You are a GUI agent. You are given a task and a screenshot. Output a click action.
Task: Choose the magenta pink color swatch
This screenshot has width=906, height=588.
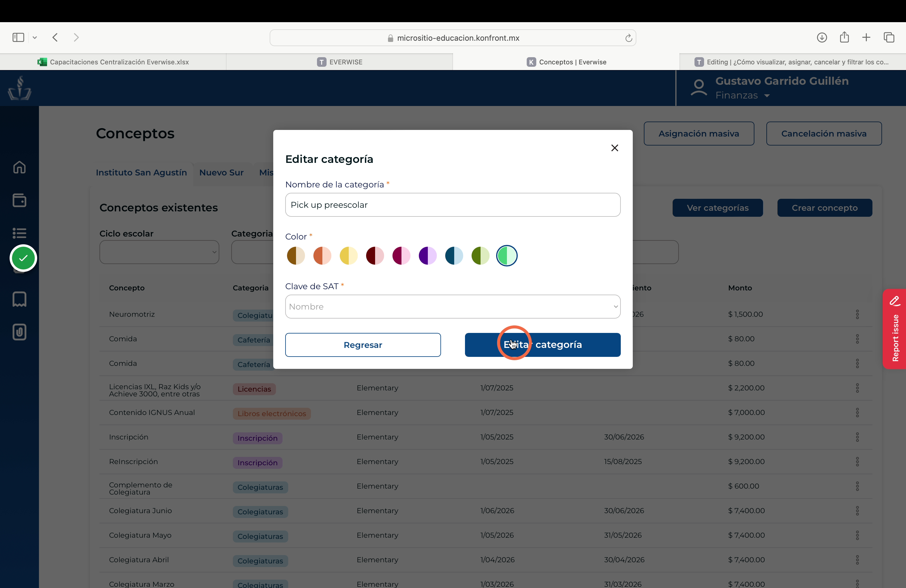401,256
